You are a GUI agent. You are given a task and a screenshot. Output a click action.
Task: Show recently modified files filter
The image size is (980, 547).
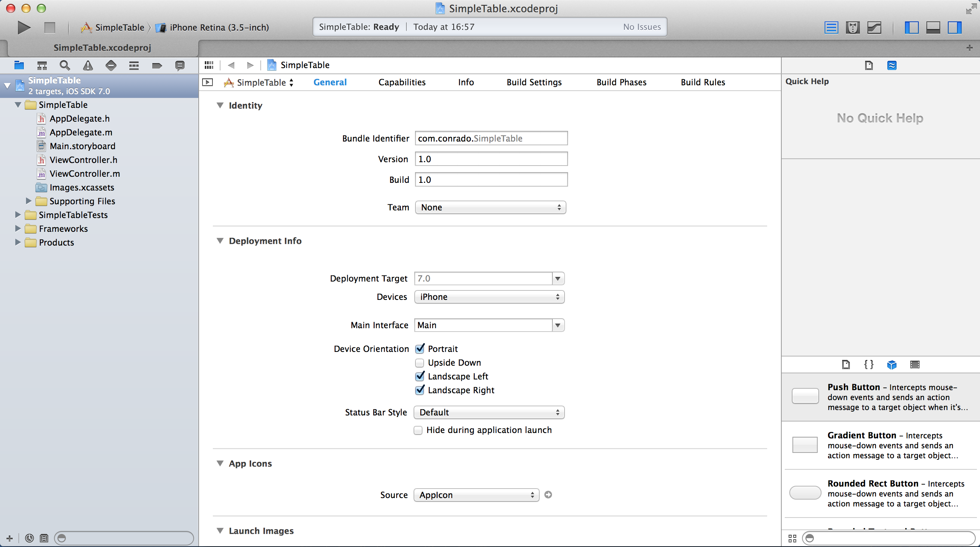[x=29, y=538]
